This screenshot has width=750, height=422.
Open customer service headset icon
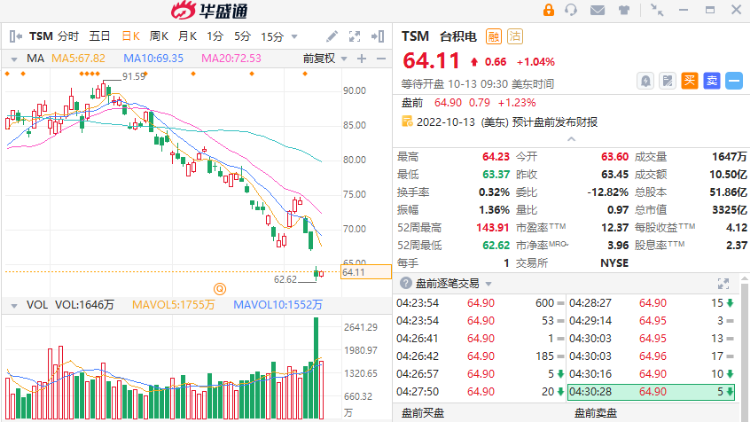pyautogui.click(x=571, y=10)
